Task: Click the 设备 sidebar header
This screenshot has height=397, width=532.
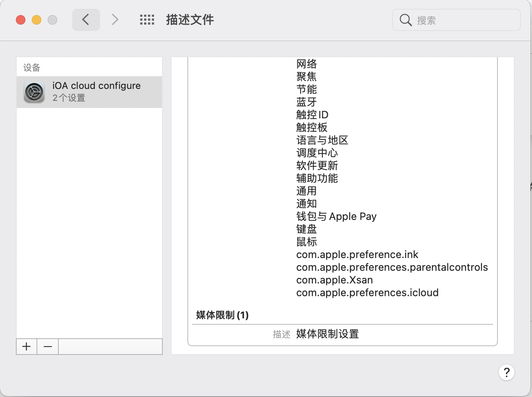Action: pos(32,67)
